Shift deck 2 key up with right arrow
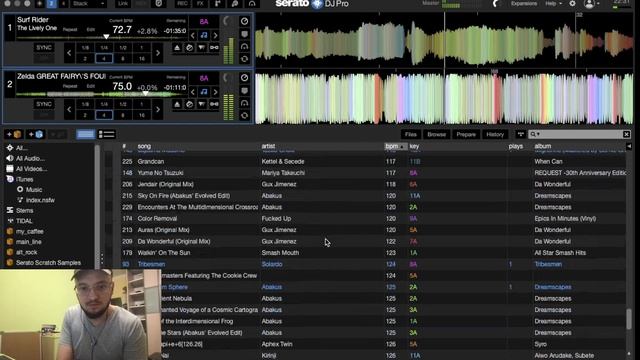 [216, 92]
